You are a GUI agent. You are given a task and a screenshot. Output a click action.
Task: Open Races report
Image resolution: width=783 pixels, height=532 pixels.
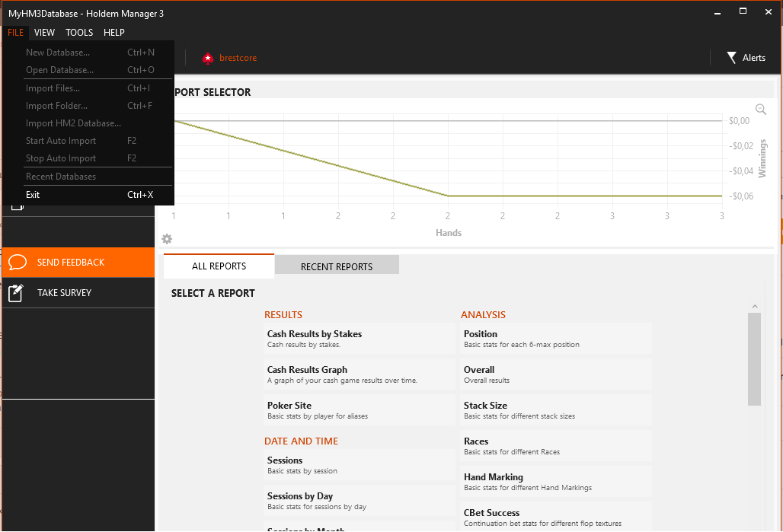(x=556, y=446)
